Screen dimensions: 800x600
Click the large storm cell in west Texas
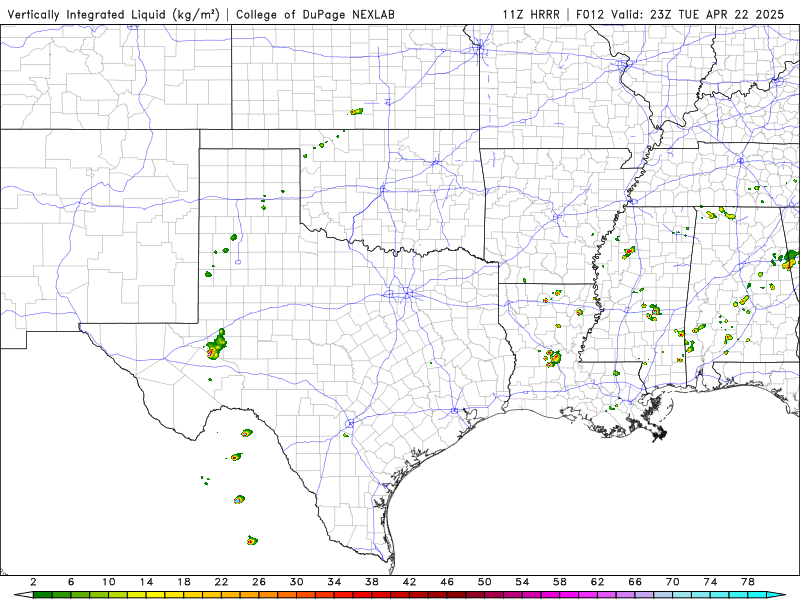217,345
